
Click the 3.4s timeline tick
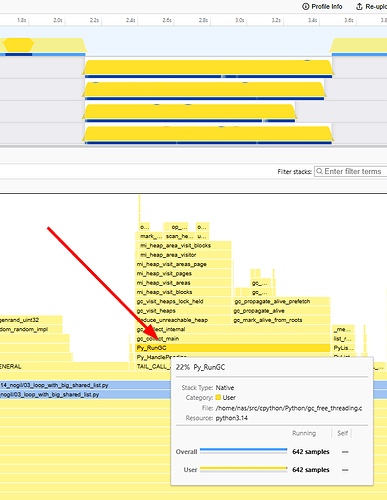312,20
